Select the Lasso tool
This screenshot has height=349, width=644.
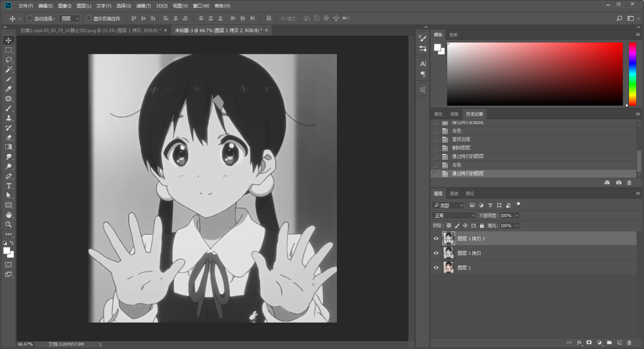pos(8,60)
